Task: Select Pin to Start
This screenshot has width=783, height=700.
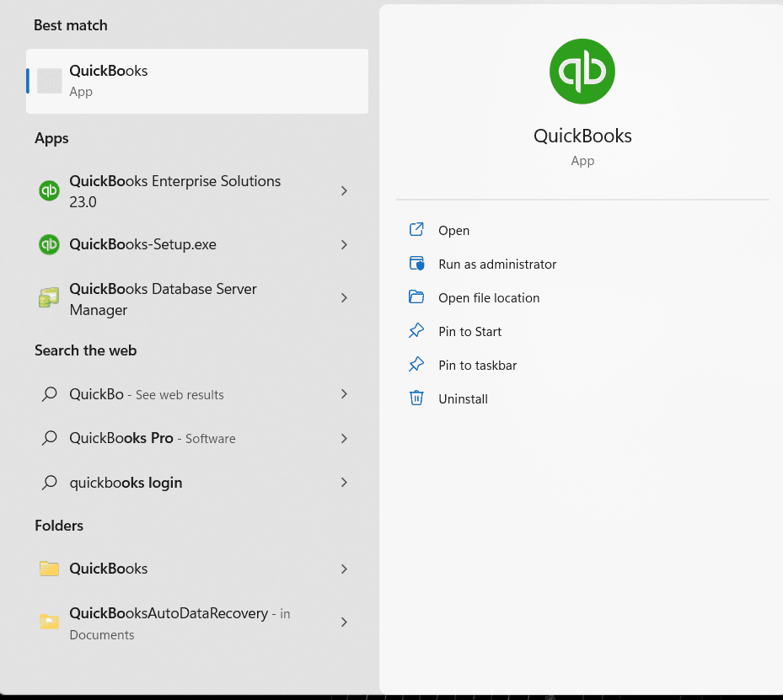Action: click(x=470, y=331)
